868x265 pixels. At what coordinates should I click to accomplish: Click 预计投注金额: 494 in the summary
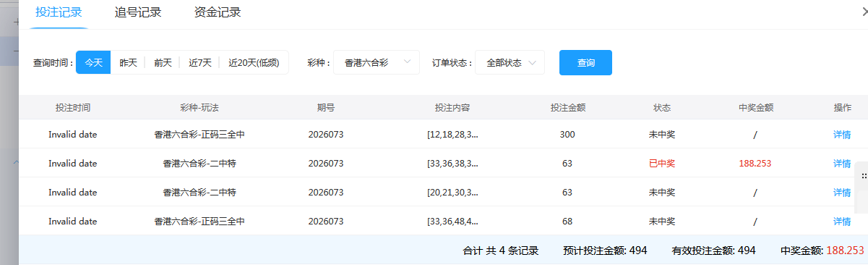(x=605, y=251)
